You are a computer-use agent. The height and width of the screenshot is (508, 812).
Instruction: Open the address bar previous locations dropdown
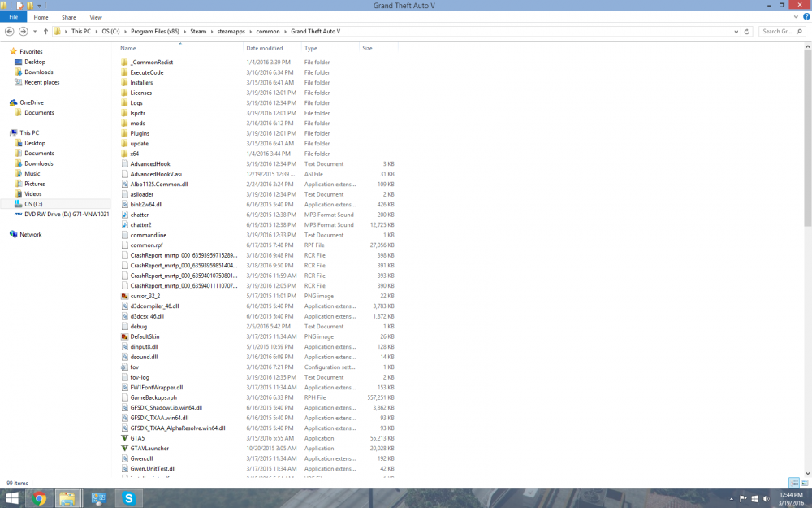coord(736,31)
